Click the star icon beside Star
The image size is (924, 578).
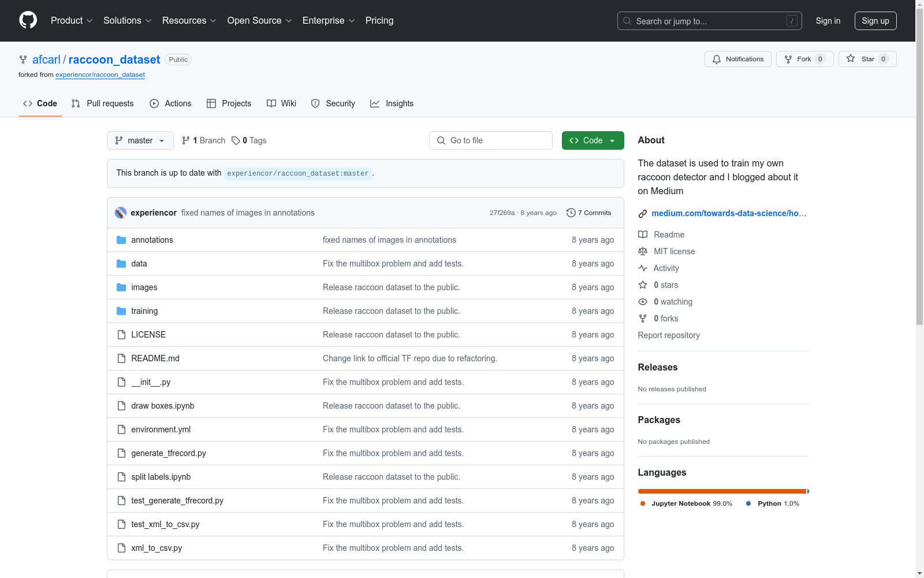pos(851,58)
